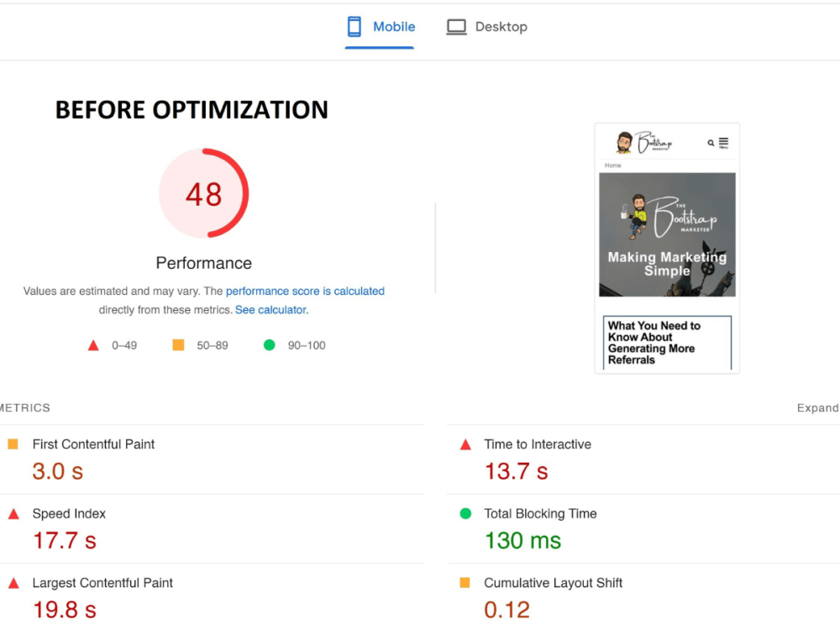The width and height of the screenshot is (840, 630).
Task: Switch to the Desktop tab
Action: [x=487, y=27]
